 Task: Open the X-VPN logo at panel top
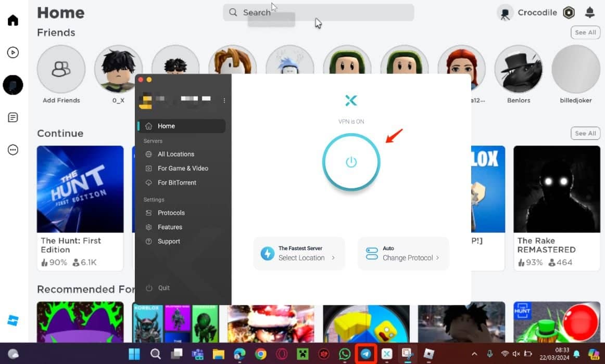click(351, 100)
